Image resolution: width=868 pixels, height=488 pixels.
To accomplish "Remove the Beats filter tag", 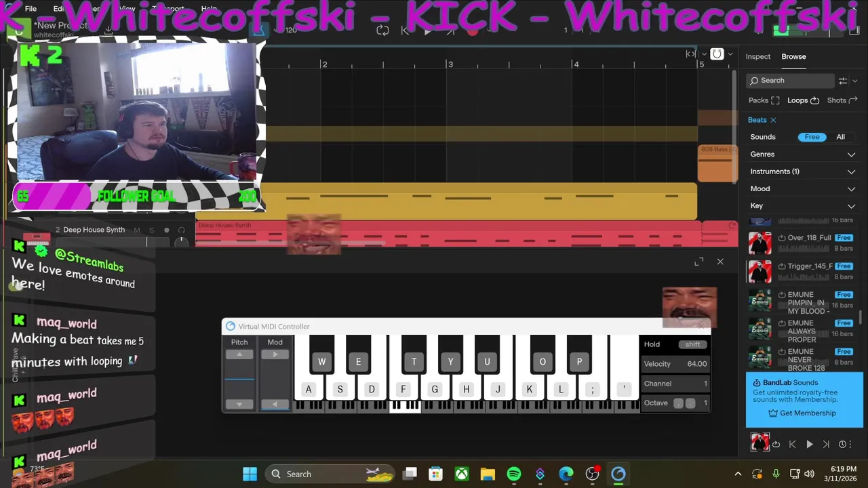I will pos(773,120).
